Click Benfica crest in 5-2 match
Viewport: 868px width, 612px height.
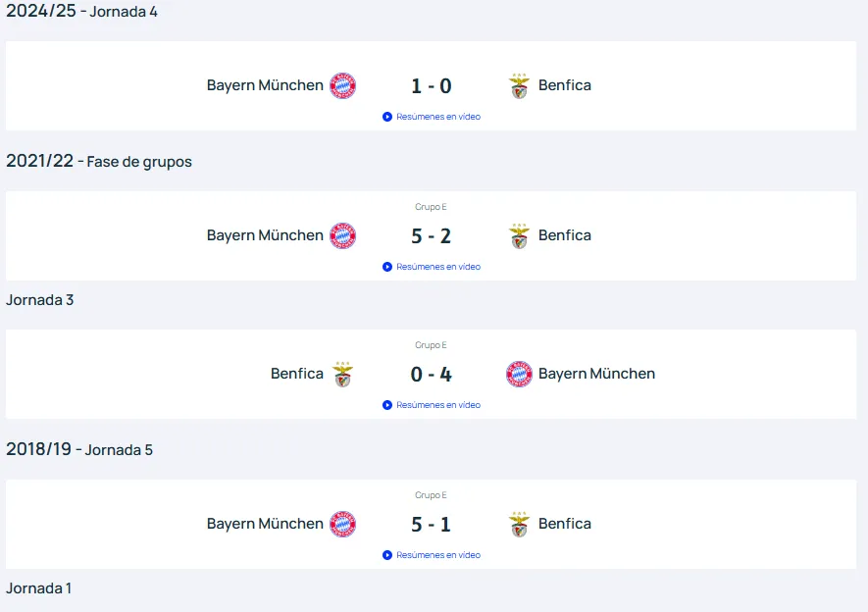click(x=519, y=235)
